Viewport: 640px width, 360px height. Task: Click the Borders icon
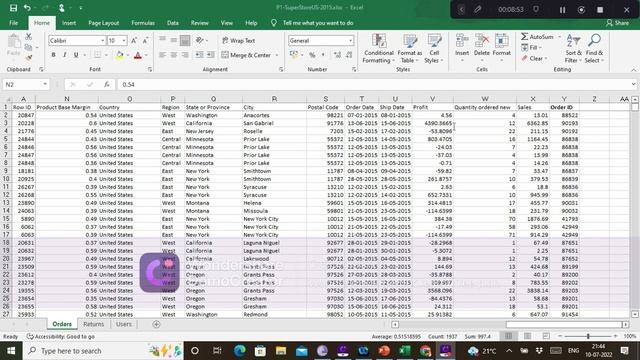[x=97, y=55]
